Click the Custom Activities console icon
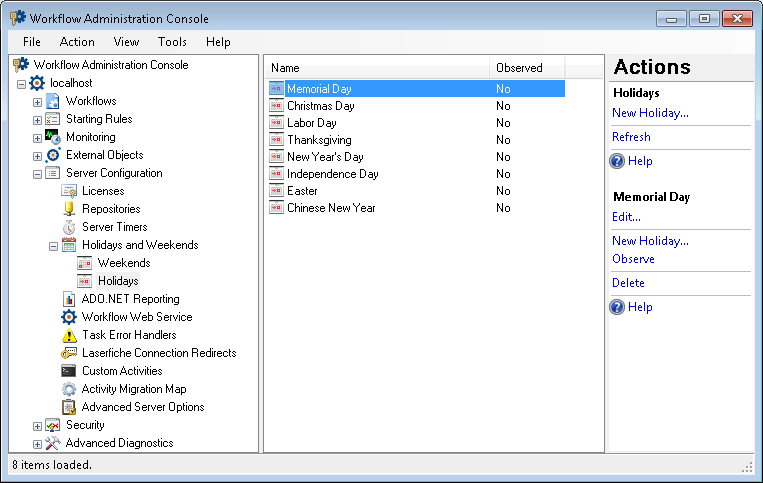Image resolution: width=763 pixels, height=483 pixels. click(x=69, y=371)
